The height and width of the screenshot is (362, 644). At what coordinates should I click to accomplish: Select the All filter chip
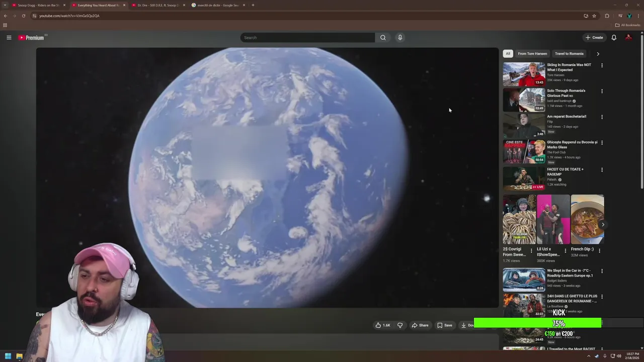click(x=508, y=54)
